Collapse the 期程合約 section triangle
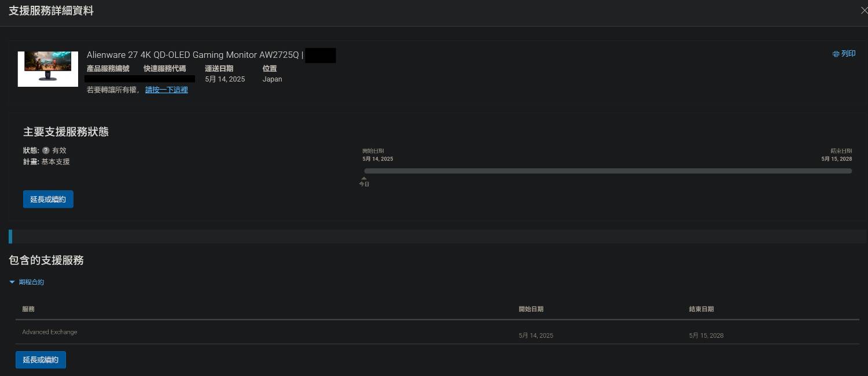The height and width of the screenshot is (376, 868). [x=12, y=282]
